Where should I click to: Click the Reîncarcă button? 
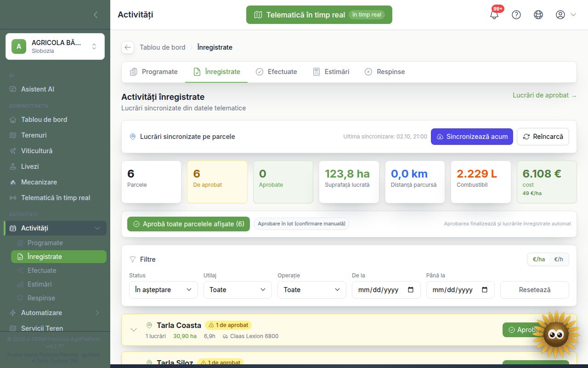pyautogui.click(x=543, y=137)
